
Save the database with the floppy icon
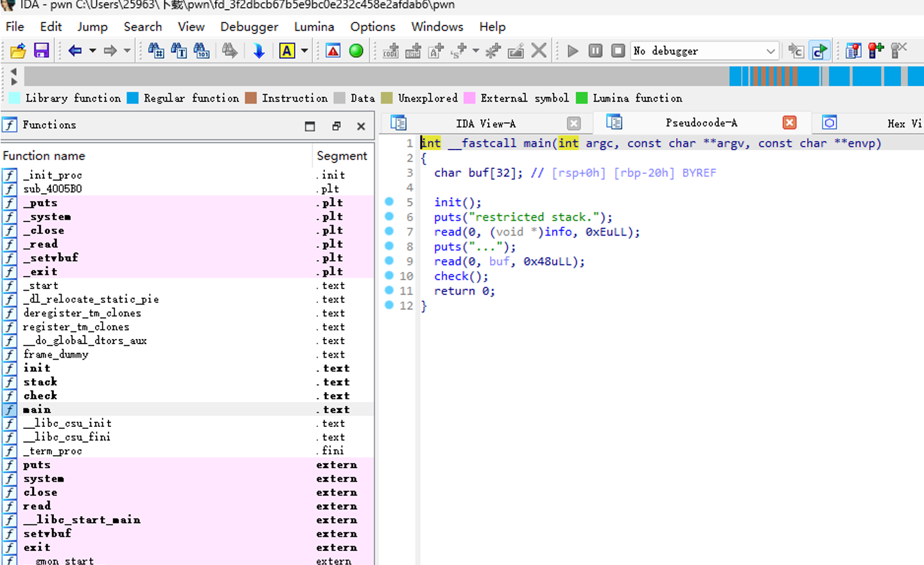[42, 51]
